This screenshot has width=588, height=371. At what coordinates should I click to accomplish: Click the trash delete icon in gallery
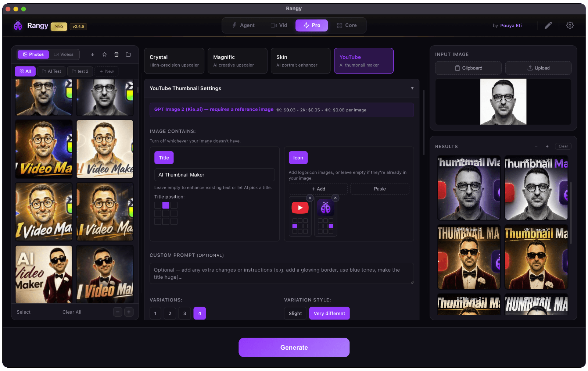[x=116, y=54]
